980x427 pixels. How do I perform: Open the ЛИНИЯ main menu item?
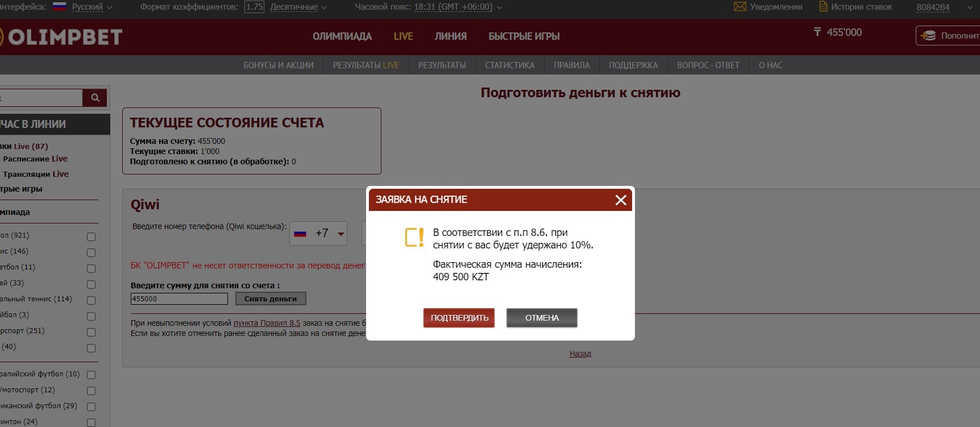click(451, 36)
